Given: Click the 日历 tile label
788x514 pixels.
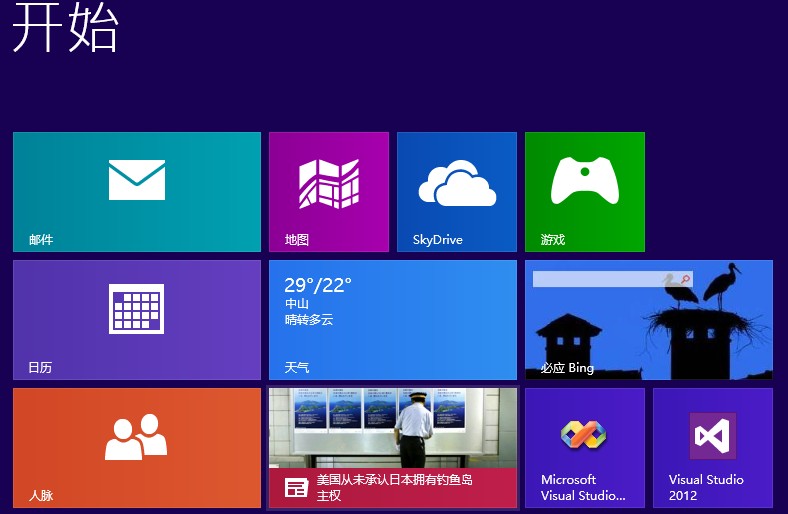Looking at the screenshot, I should pyautogui.click(x=40, y=368).
